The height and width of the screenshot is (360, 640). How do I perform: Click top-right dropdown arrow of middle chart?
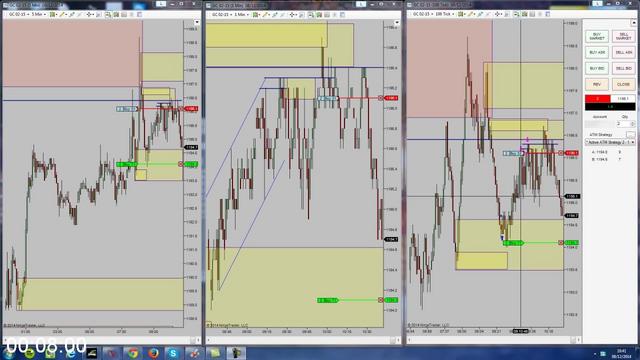(397, 22)
